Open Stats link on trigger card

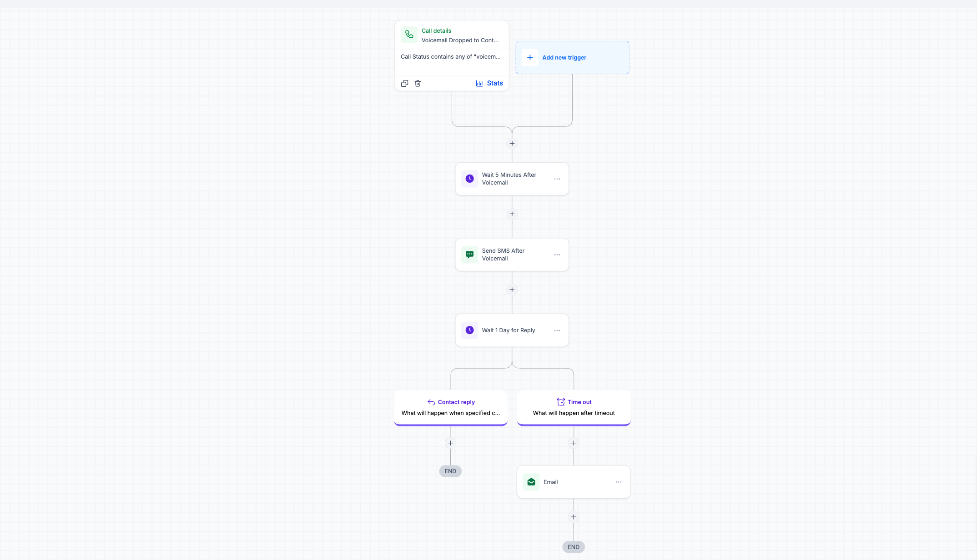[x=495, y=83]
